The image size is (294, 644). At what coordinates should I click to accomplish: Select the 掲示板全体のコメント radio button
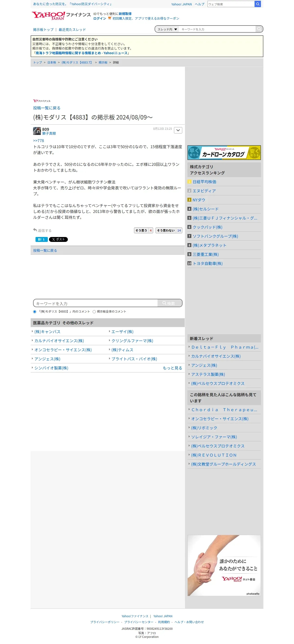tap(94, 312)
